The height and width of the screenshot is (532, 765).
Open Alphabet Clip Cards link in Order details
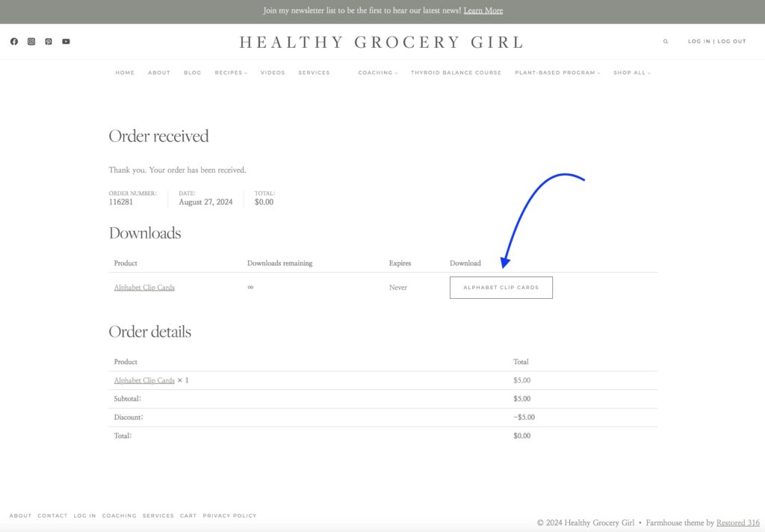point(144,380)
